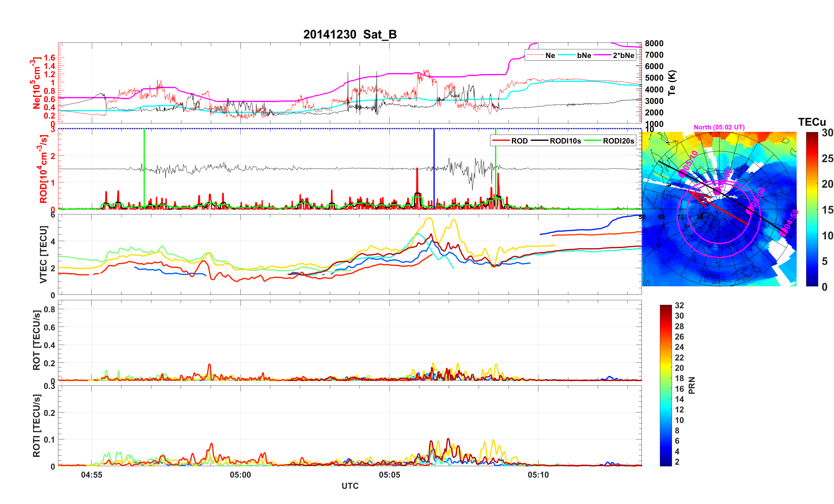
Task: Click the figure title 20141230 Sat_B
Action: pos(350,34)
